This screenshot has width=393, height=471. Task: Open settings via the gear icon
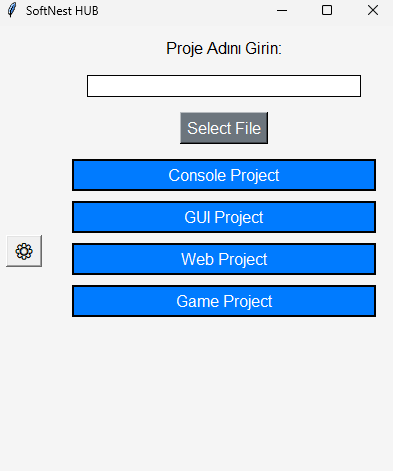[x=24, y=251]
